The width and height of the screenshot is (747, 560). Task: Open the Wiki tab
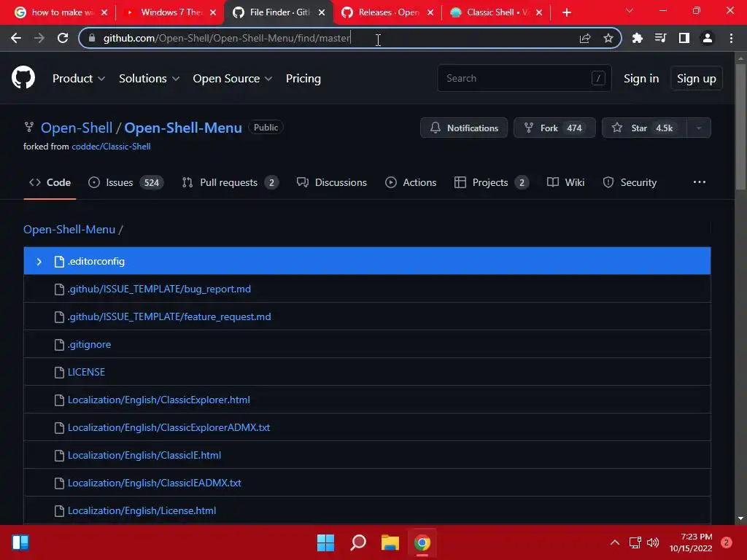565,182
